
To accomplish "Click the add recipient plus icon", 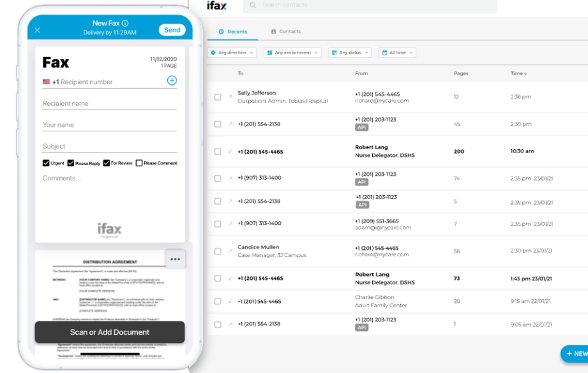I will tap(172, 80).
